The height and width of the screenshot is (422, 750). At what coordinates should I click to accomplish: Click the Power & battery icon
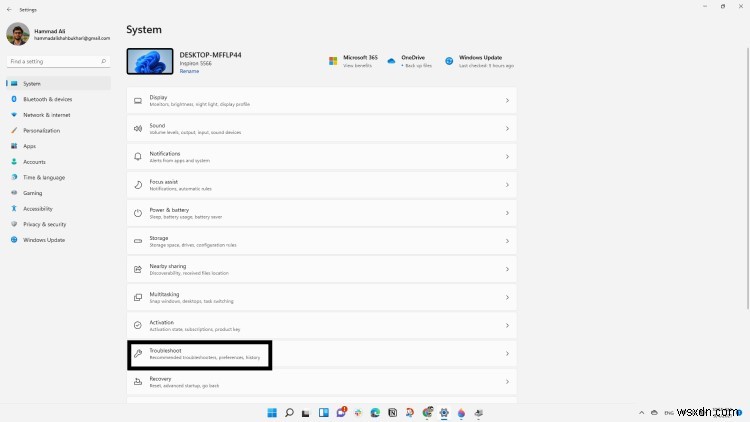point(138,213)
